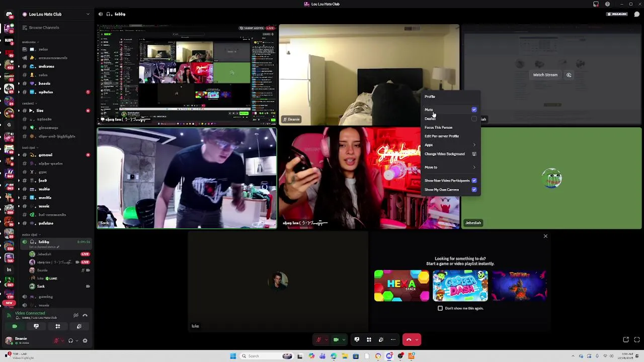
Task: Toggle noise suppression in voice panel
Action: coord(76,315)
